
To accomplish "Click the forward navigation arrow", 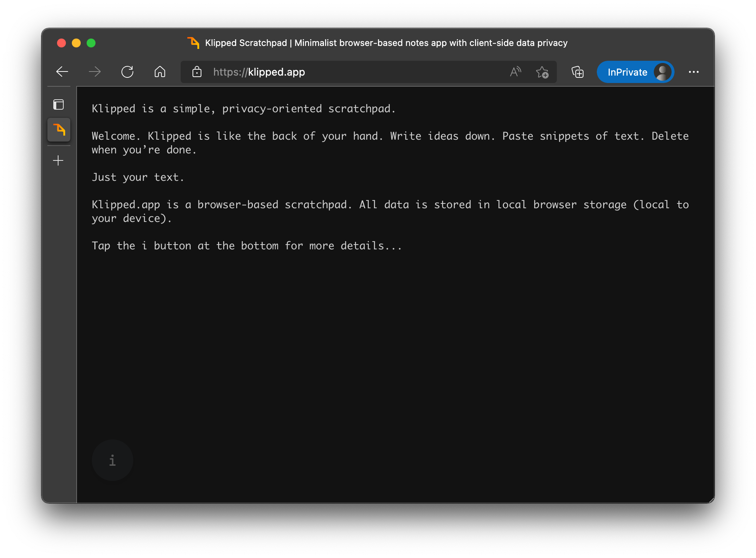I will [x=95, y=72].
